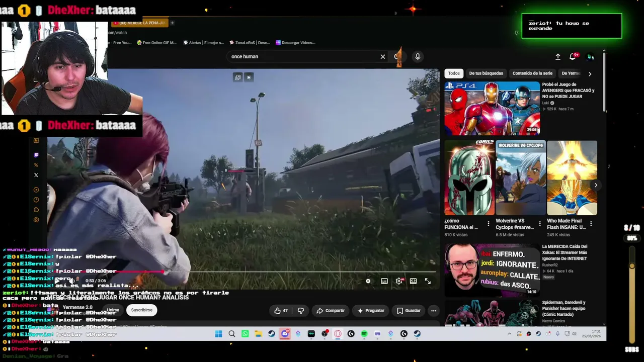Select the 'Contenido de la serie' chip
Viewport: 644px width, 362px height.
[532, 73]
